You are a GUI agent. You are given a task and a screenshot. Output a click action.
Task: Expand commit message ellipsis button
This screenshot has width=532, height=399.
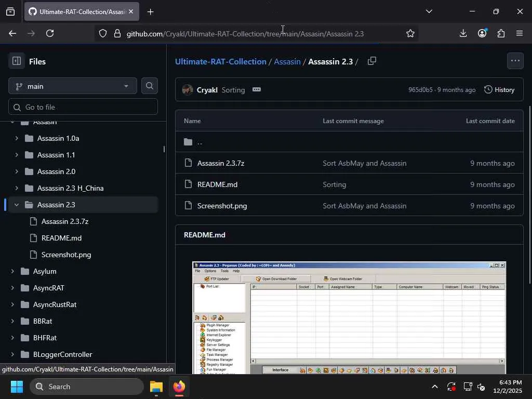pos(257,89)
